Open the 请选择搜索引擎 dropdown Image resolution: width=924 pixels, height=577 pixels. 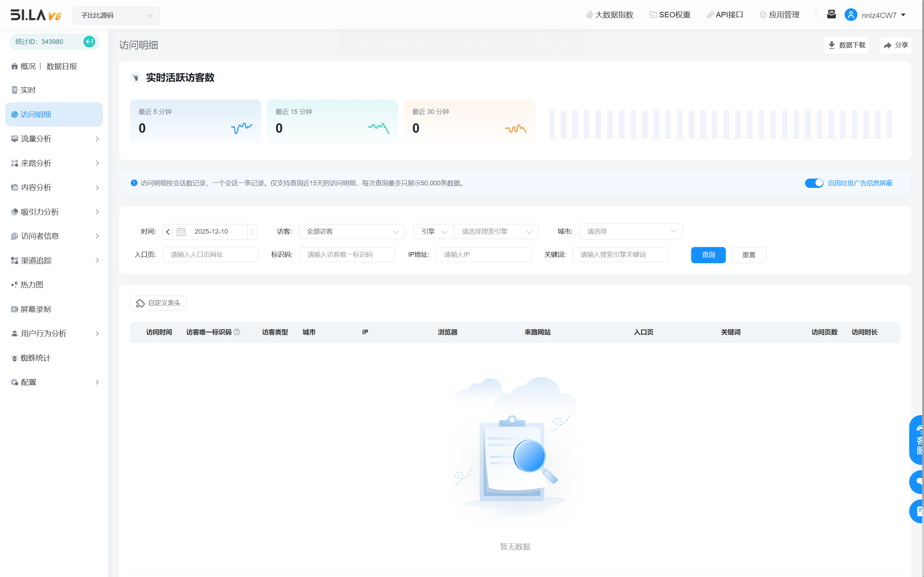(496, 232)
